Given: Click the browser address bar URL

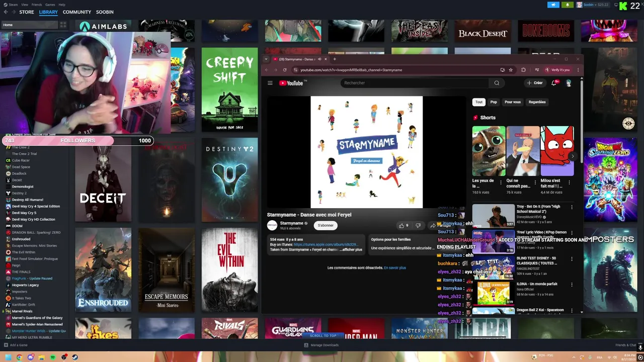Looking at the screenshot, I should 351,70.
